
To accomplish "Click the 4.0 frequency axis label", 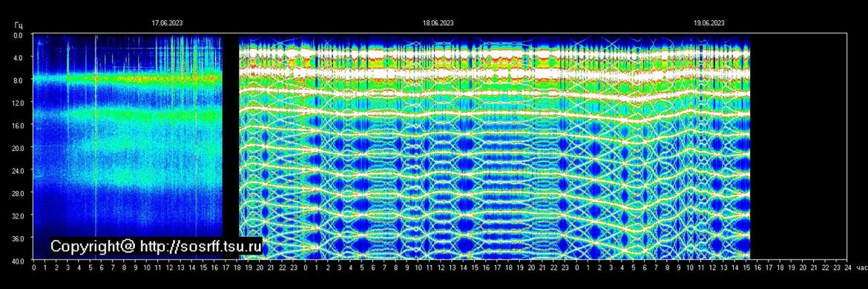I will [x=18, y=57].
